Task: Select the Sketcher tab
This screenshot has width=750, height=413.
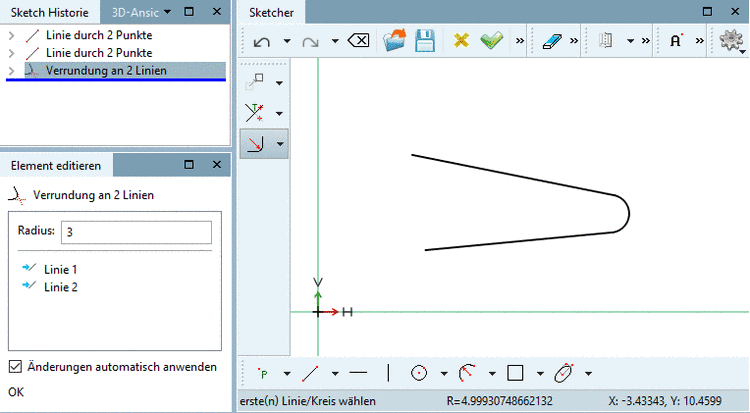Action: click(271, 12)
